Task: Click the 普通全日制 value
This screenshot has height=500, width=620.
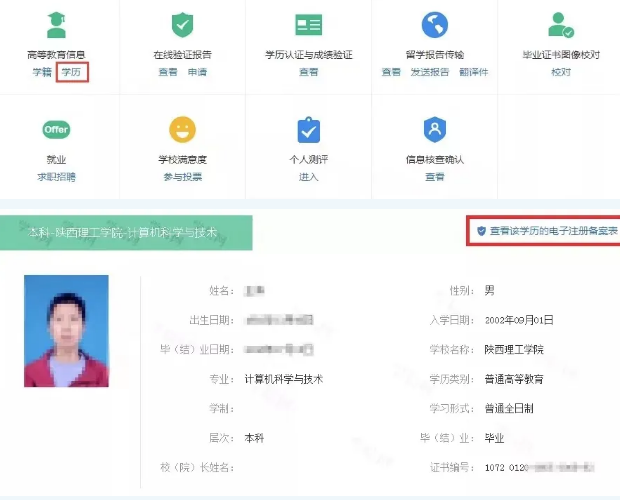Action: point(509,408)
